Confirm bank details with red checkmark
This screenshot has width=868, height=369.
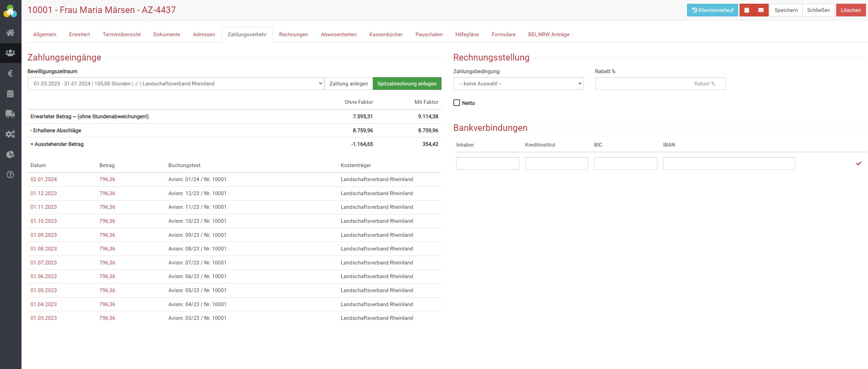pos(858,164)
